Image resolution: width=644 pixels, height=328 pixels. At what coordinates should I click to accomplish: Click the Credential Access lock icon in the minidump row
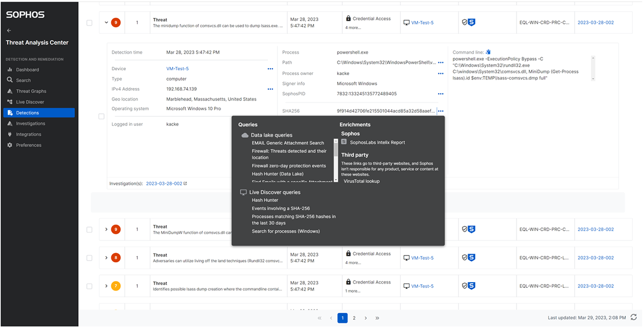(348, 18)
